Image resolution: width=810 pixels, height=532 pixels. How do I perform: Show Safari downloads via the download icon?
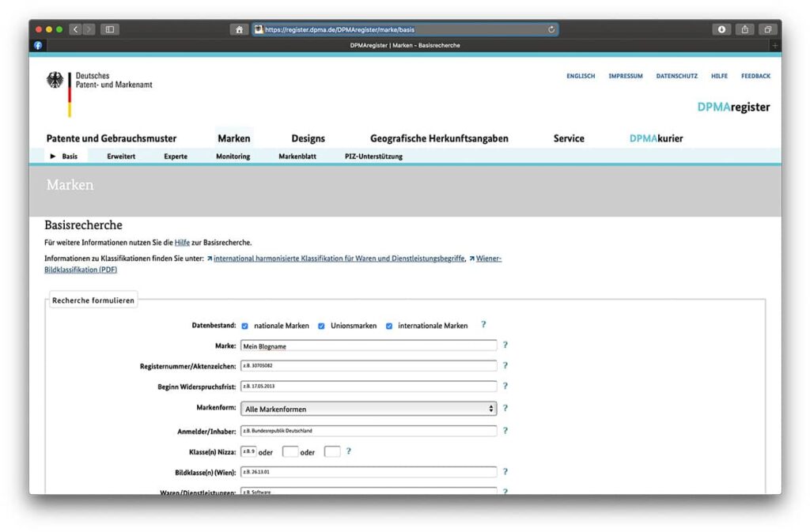[x=721, y=29]
